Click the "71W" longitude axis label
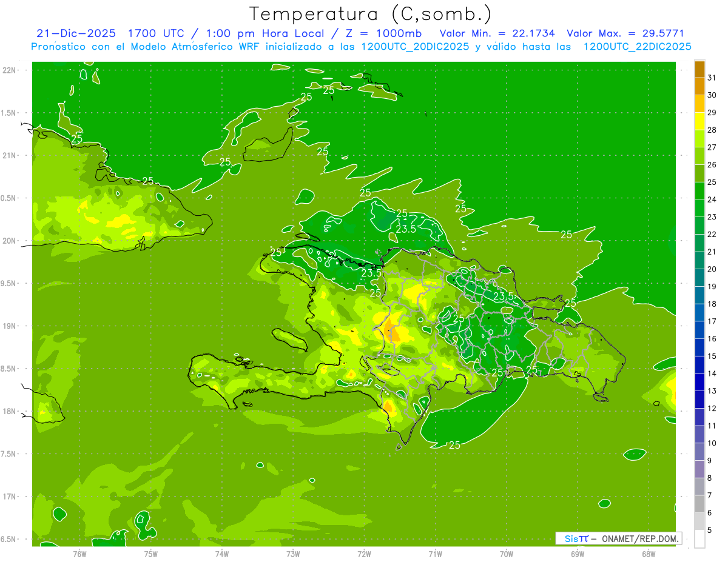Viewport: 728px width, 562px height. point(435,554)
